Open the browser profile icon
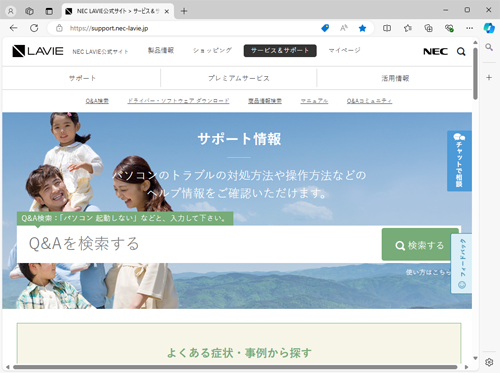The image size is (500, 373). pos(11,11)
